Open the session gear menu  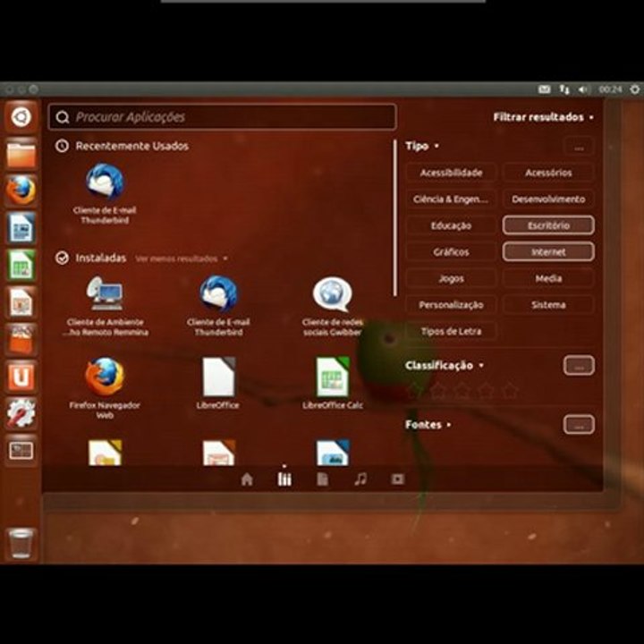click(x=634, y=89)
